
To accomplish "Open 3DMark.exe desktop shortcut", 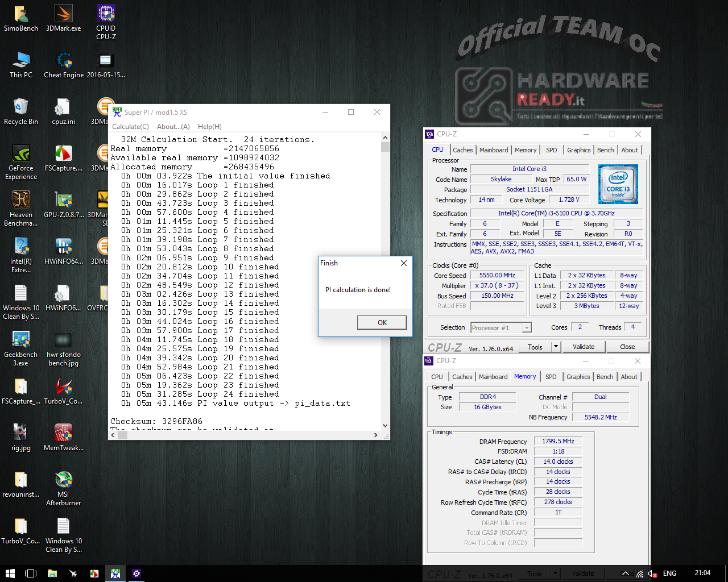I will coord(63,18).
